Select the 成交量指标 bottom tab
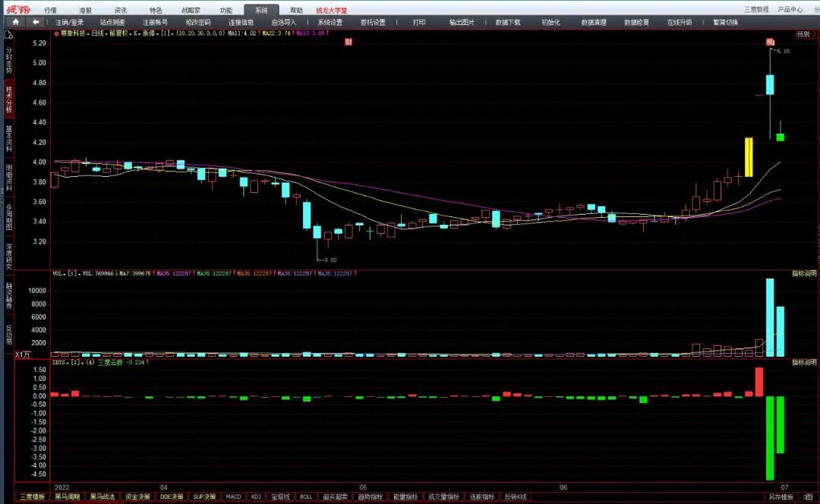The width and height of the screenshot is (820, 504). click(x=443, y=496)
